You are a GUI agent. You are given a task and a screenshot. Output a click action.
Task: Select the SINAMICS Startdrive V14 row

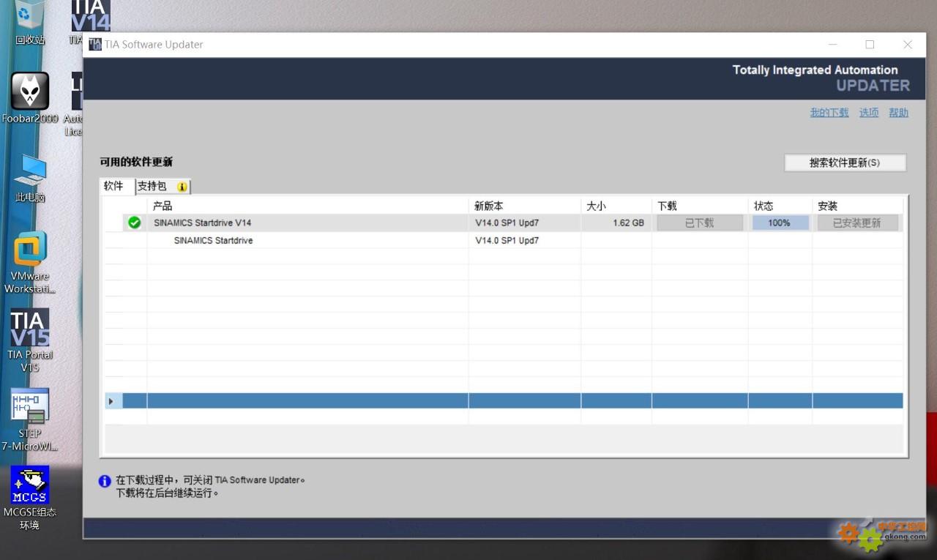(504, 223)
